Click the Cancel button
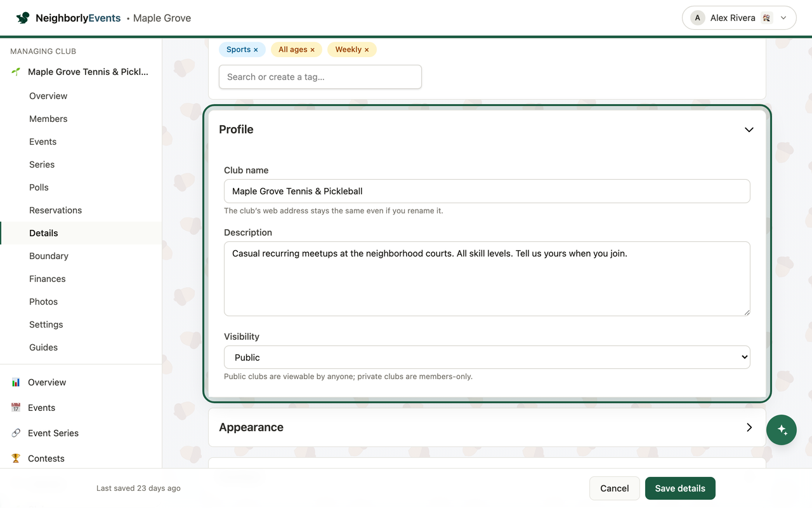 pos(614,488)
